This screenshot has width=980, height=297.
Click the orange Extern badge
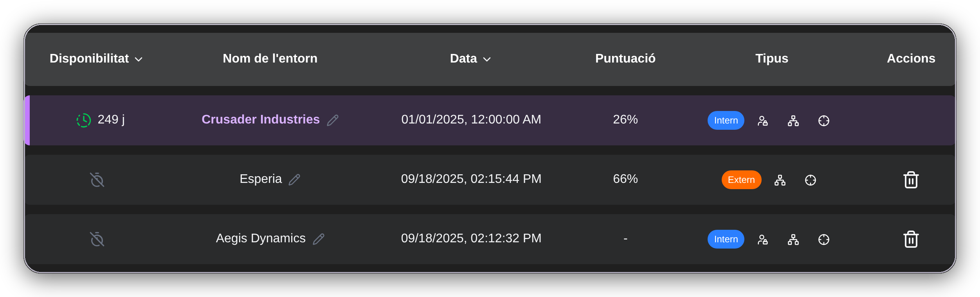coord(741,180)
